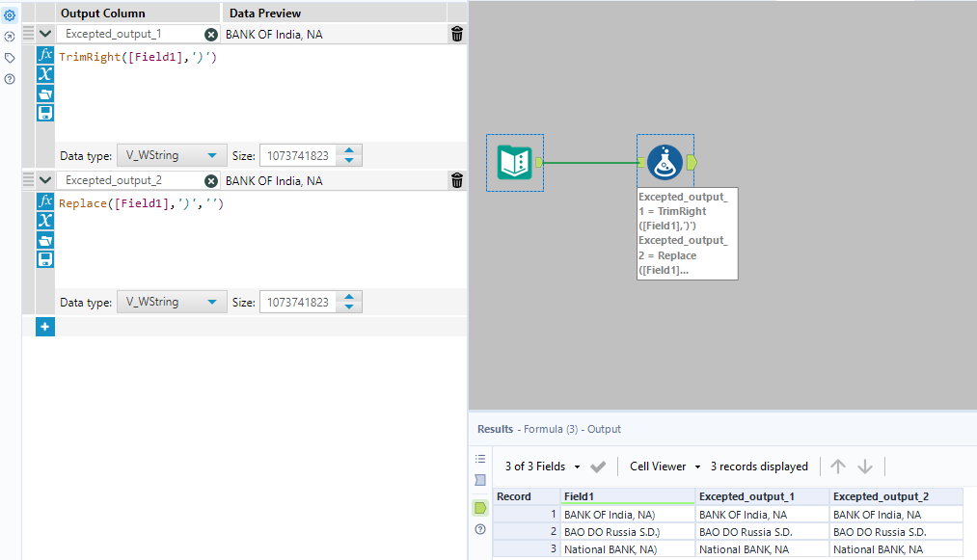
Task: Increase the Size value using the up stepper arrow
Action: pos(349,150)
